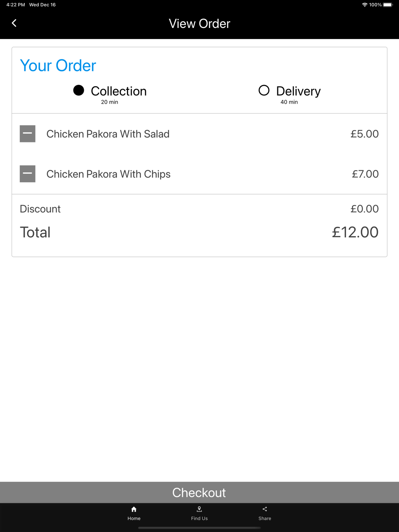Tap the Wi-Fi status icon

365,5
